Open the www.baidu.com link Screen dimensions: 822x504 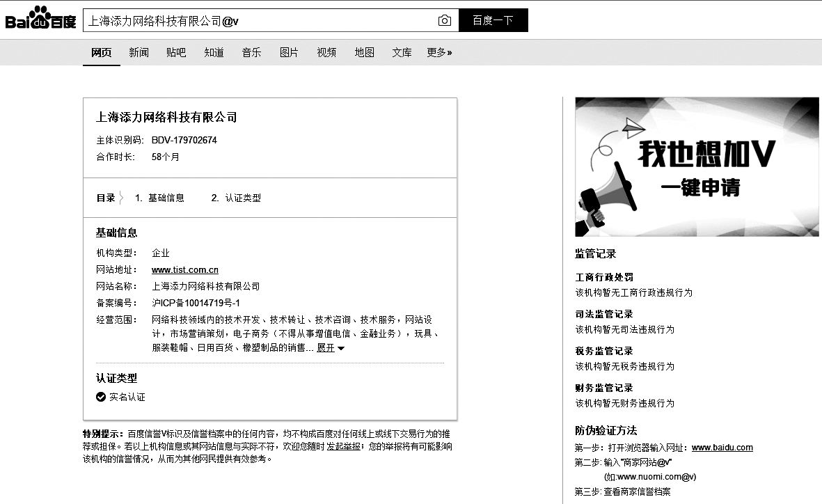pyautogui.click(x=722, y=448)
